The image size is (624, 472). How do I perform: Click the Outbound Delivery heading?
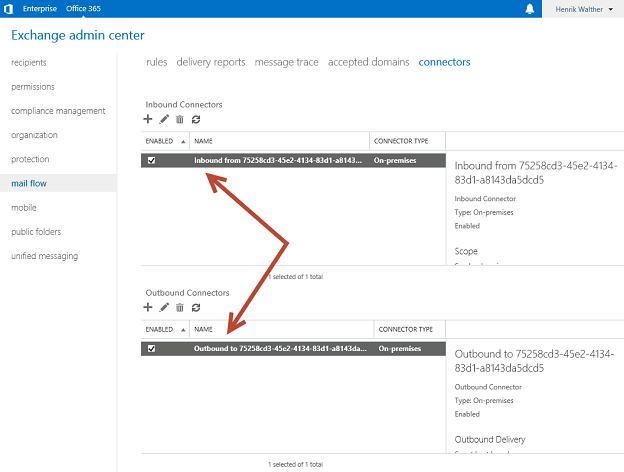click(490, 439)
